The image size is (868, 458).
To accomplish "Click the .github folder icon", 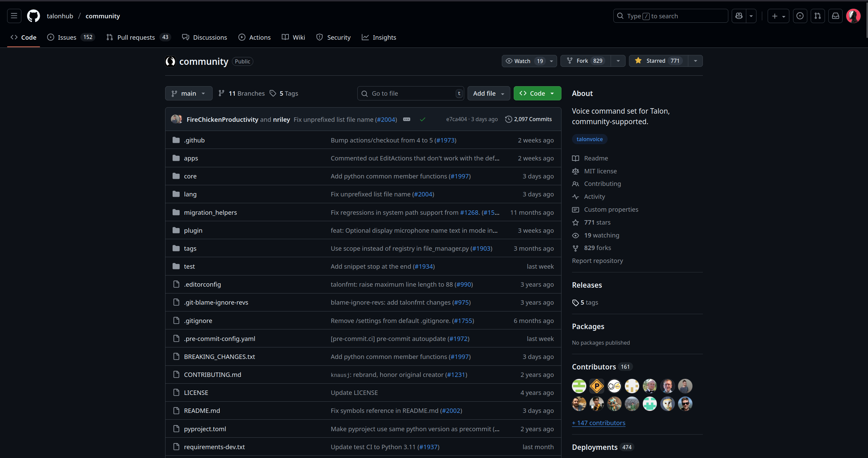I will pyautogui.click(x=176, y=140).
